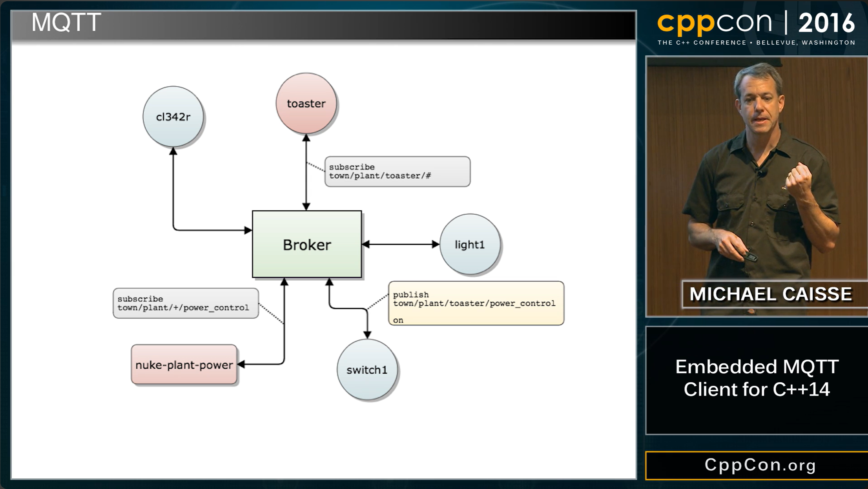868x489 pixels.
Task: Select the Broker box in the diagram
Action: coord(306,244)
